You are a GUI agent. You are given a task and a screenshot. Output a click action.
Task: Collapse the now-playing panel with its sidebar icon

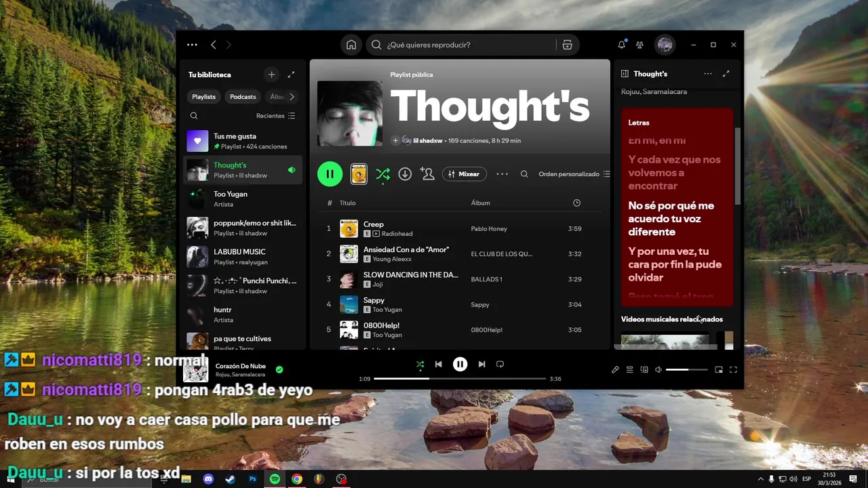625,74
